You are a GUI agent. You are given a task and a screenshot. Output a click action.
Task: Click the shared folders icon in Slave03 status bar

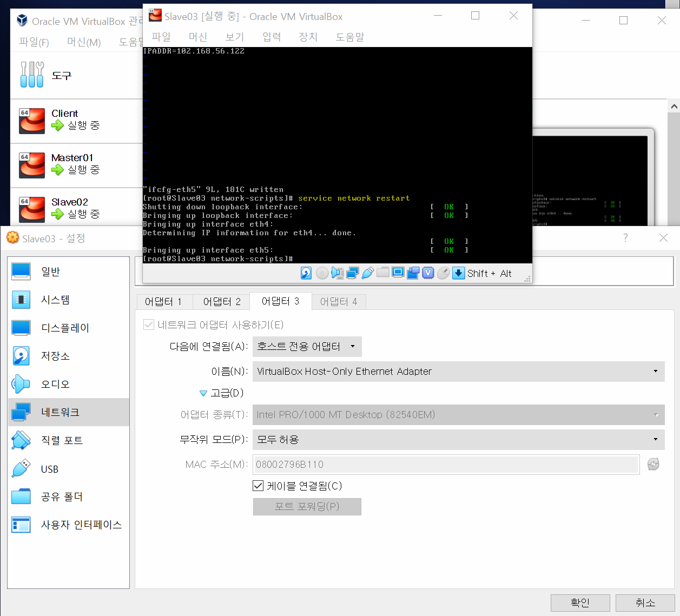pos(382,272)
